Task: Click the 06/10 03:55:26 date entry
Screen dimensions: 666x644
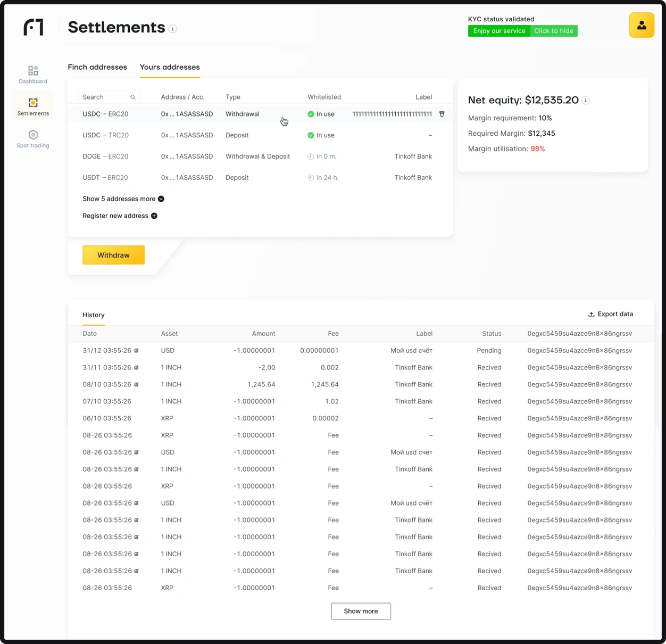Action: (x=107, y=419)
